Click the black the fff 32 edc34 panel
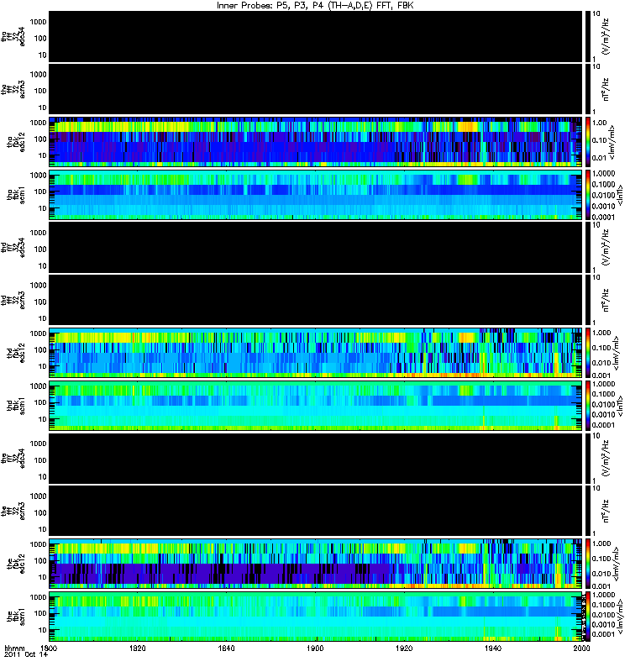Screen dimensions: 630x672 pos(316,458)
